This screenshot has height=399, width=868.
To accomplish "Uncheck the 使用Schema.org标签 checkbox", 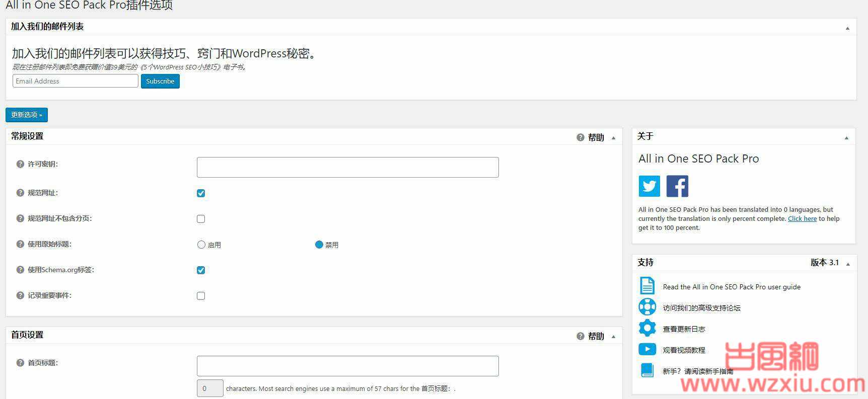I will [x=201, y=270].
